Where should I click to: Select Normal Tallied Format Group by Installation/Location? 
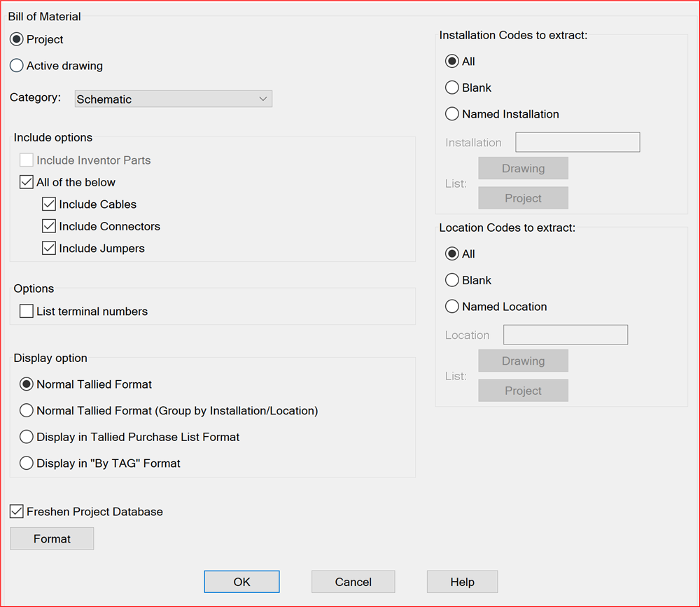point(27,410)
